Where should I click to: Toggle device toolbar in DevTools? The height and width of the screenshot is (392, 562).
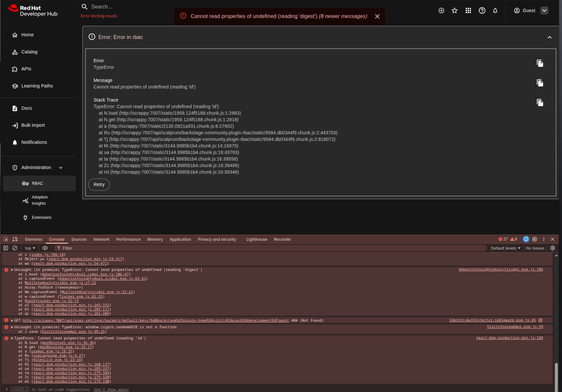[15, 239]
